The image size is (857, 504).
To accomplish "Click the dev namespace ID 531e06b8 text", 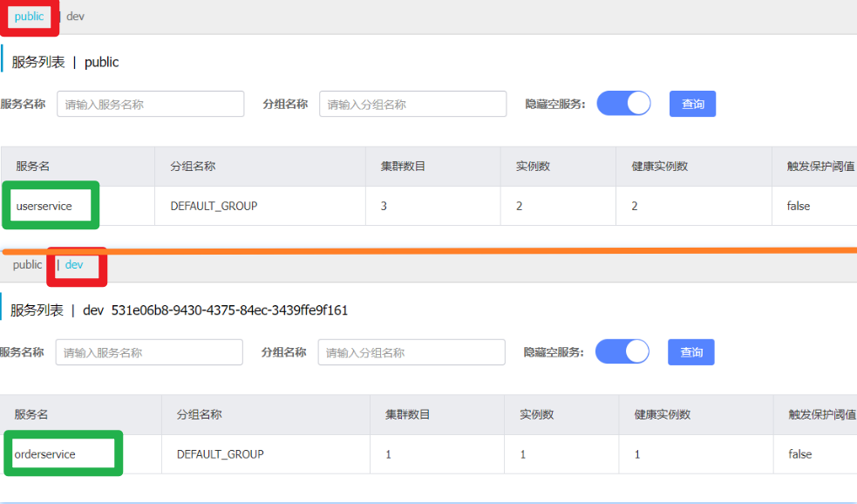I will [x=229, y=310].
